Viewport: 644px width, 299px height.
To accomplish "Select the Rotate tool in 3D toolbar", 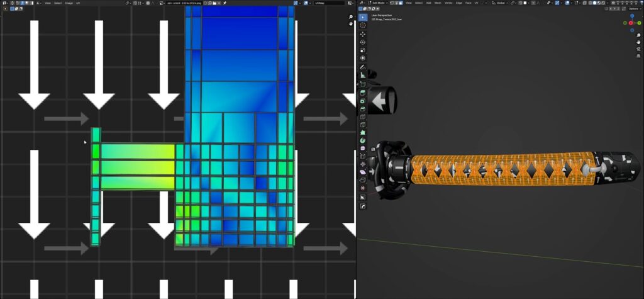I will pos(363,42).
